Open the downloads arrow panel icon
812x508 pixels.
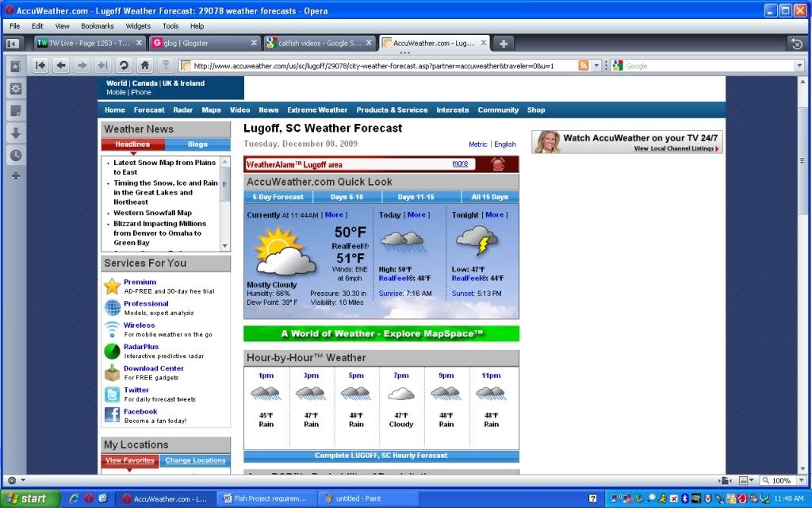[x=16, y=133]
